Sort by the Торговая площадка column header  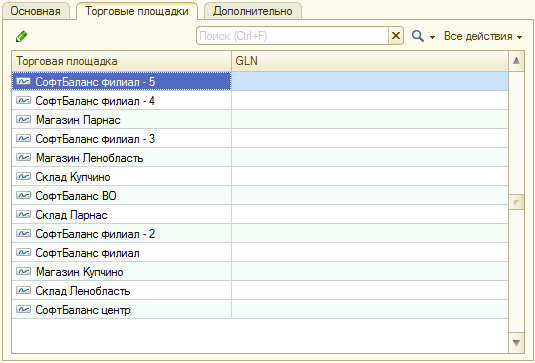[122, 61]
